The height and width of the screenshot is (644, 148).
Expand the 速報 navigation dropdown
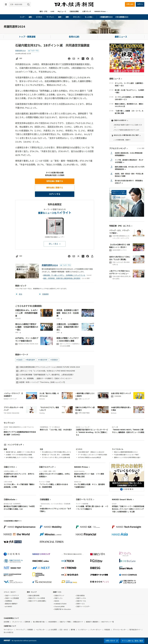click(31, 17)
